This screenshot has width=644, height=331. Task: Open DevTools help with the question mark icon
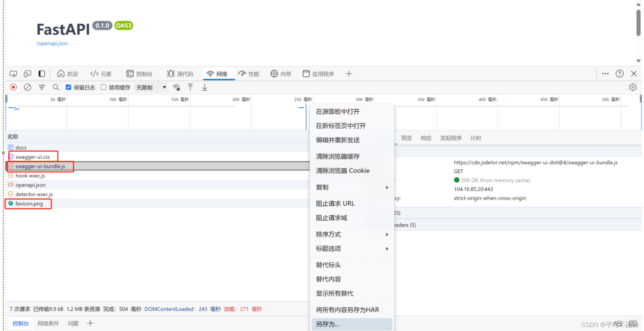pos(620,74)
